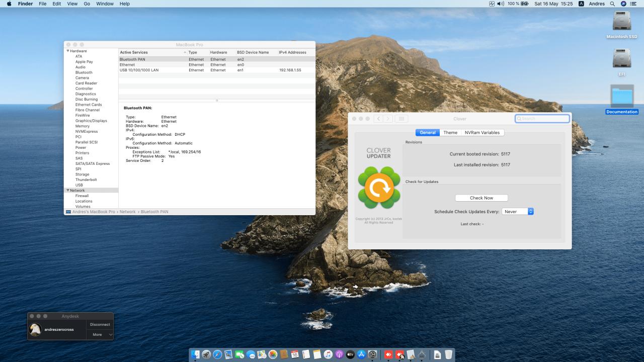Click Siri icon in menu bar

point(623,4)
